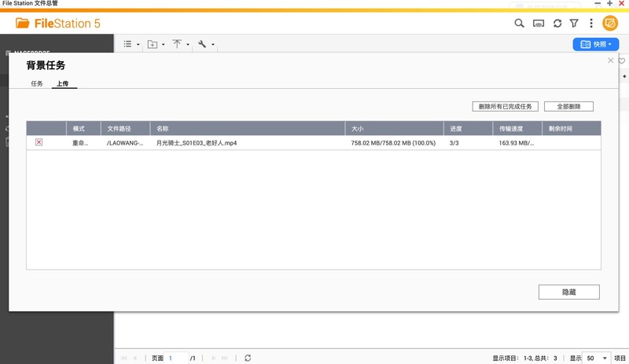Open the search magnifier icon
This screenshot has width=629, height=364.
click(519, 24)
